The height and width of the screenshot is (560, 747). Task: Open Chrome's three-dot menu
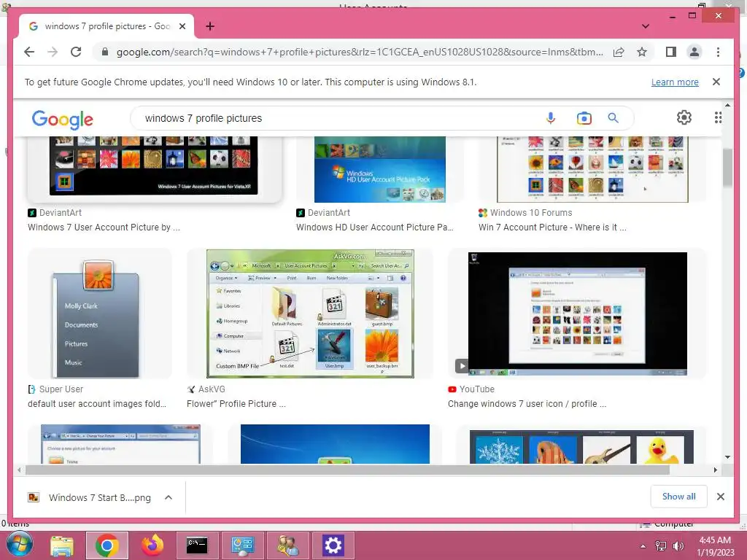(718, 52)
